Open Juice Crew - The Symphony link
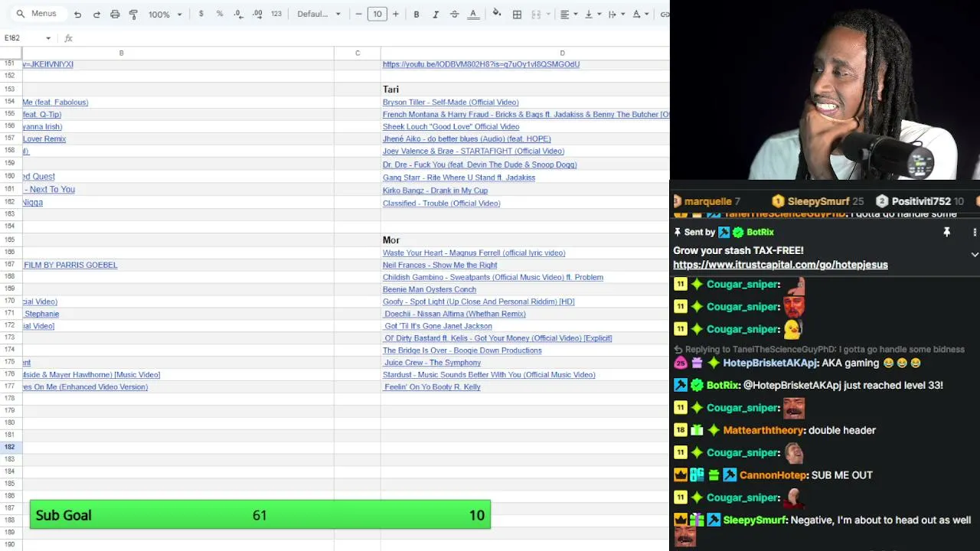Viewport: 980px width, 551px height. tap(433, 363)
